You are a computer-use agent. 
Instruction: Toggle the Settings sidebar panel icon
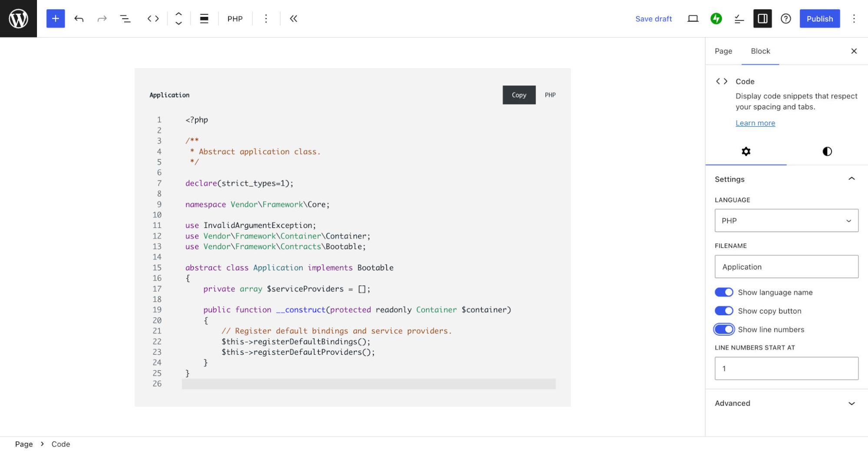click(x=762, y=19)
